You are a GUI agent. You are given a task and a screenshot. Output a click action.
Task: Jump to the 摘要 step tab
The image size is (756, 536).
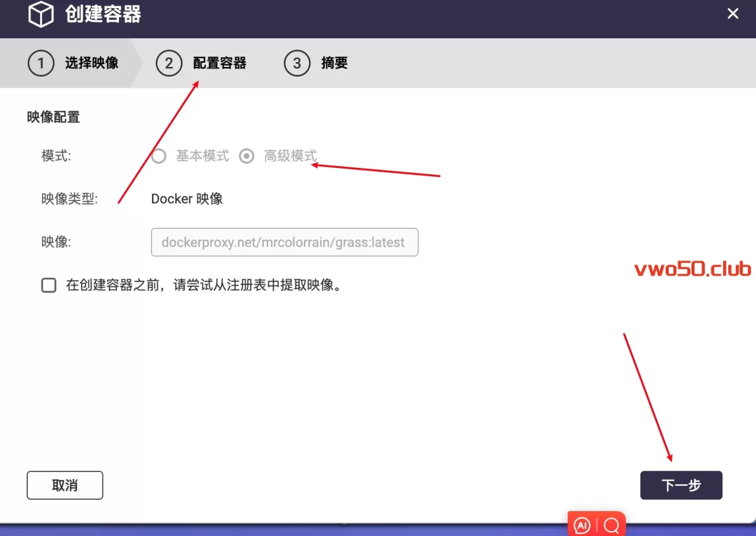coord(334,63)
